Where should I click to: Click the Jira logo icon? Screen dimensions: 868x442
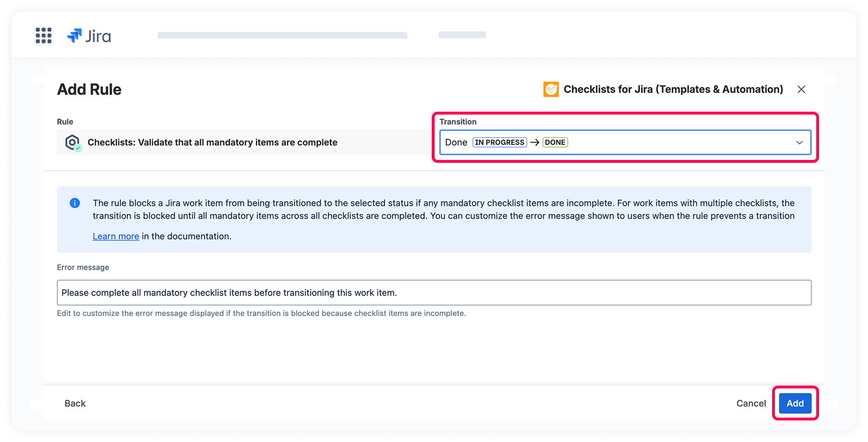point(74,35)
